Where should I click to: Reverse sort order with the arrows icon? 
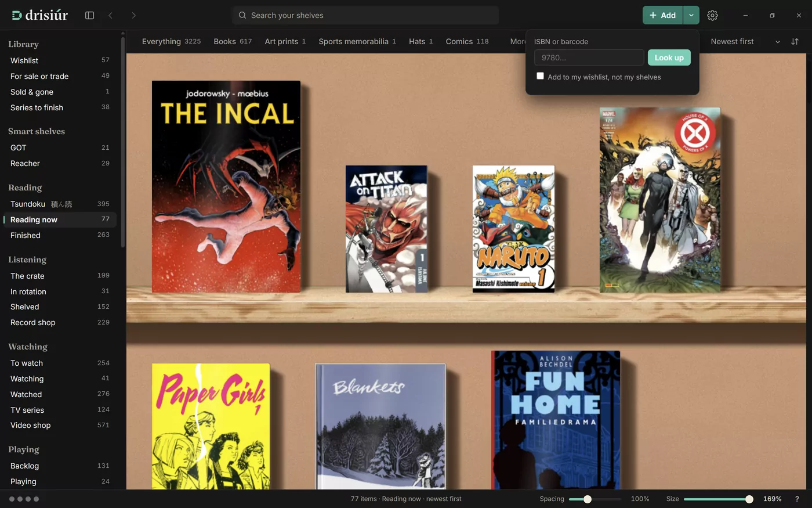[795, 41]
